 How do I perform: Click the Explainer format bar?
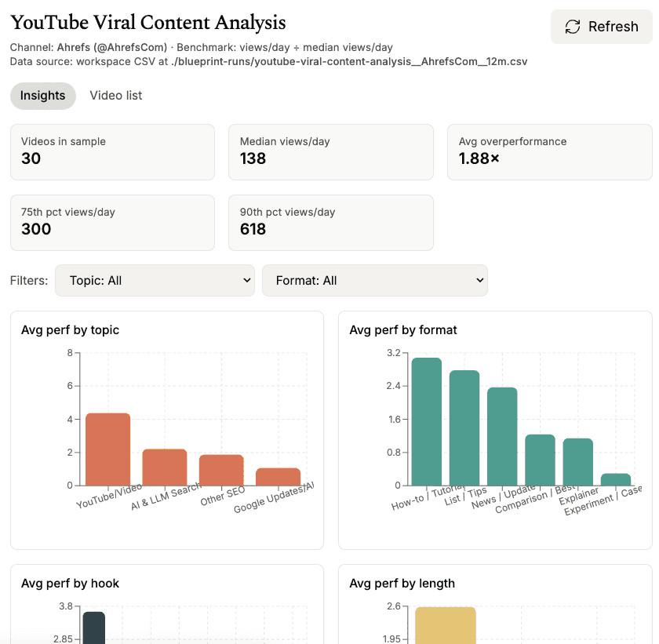point(578,462)
